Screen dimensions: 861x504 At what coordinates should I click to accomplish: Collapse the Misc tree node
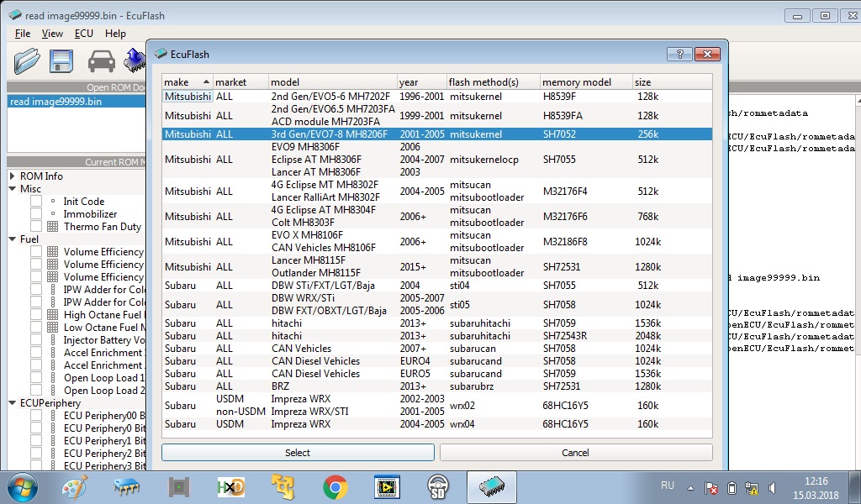coord(12,189)
